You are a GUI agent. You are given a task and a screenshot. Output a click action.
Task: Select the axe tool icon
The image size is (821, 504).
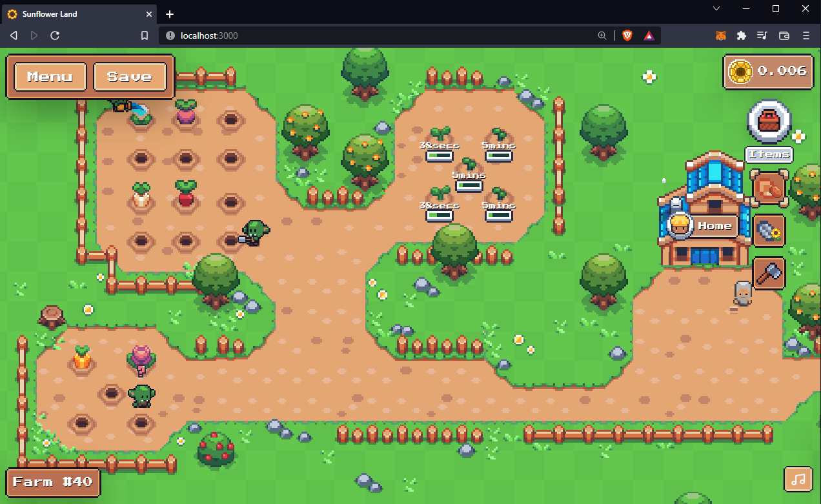click(769, 273)
